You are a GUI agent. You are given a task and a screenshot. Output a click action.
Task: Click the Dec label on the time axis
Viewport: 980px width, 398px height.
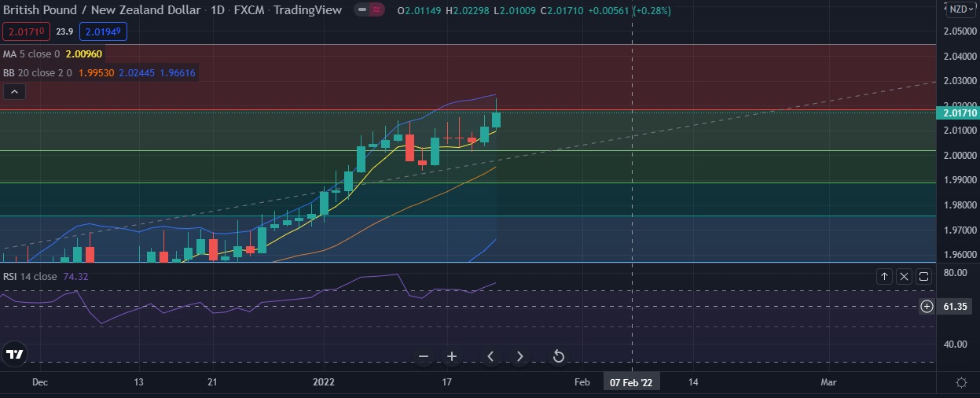click(41, 381)
